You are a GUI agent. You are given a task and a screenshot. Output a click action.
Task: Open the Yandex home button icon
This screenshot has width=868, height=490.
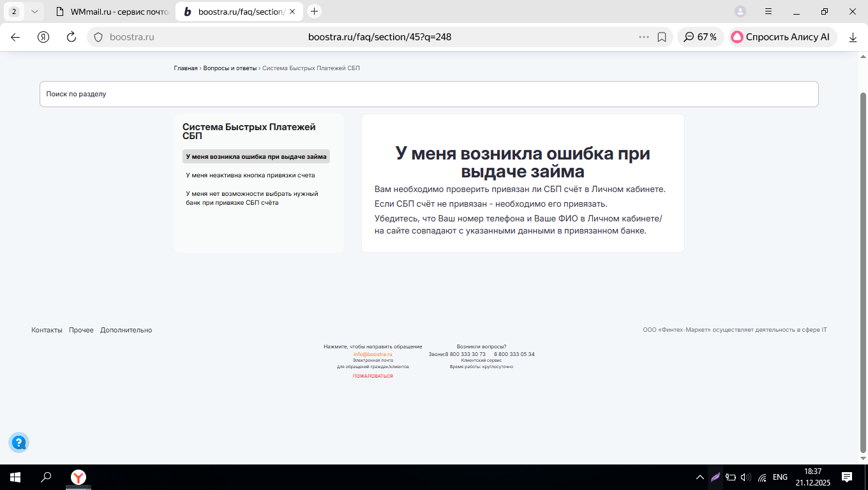43,37
